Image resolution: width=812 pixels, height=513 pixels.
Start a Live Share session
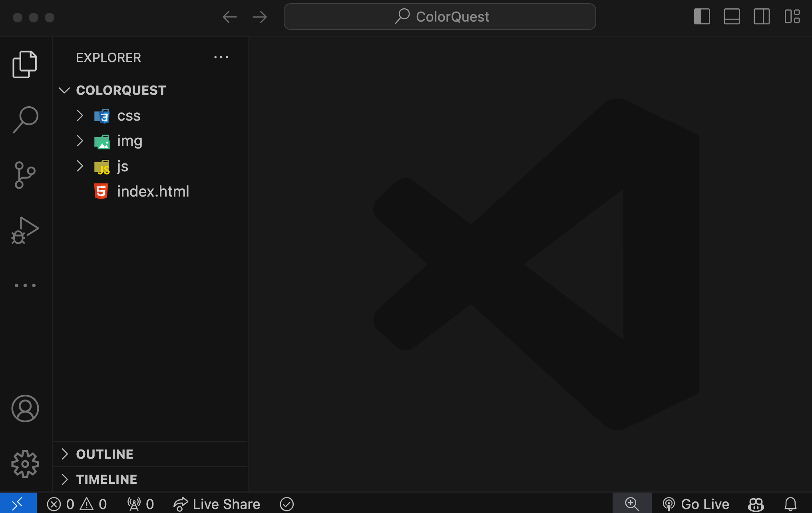[x=217, y=504]
